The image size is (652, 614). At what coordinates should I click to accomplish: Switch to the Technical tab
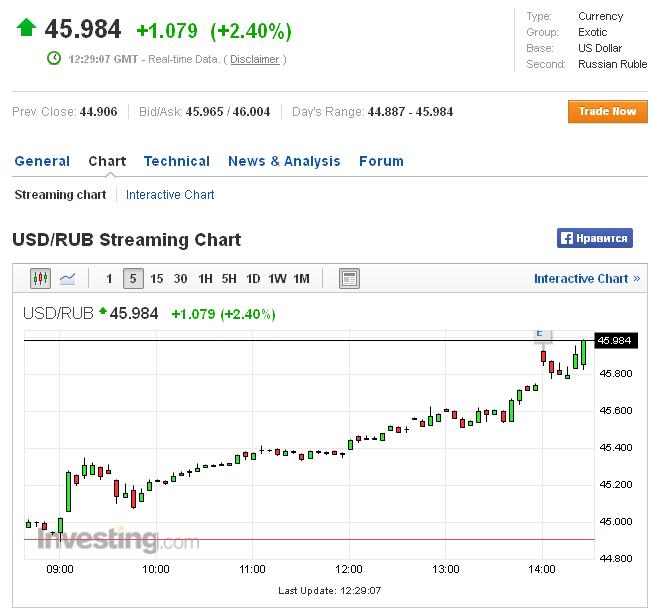(x=177, y=161)
